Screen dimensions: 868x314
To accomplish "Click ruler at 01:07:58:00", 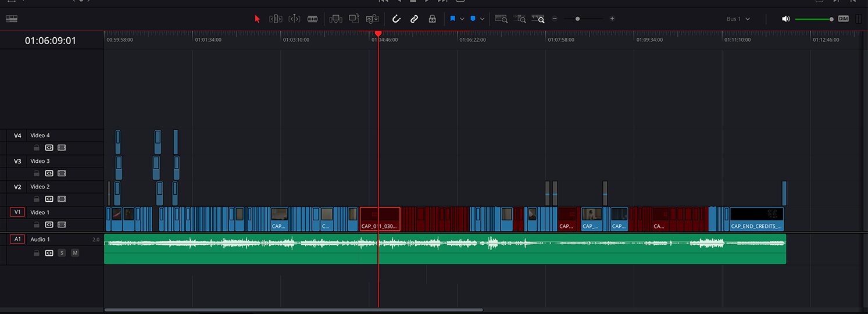I will point(562,40).
